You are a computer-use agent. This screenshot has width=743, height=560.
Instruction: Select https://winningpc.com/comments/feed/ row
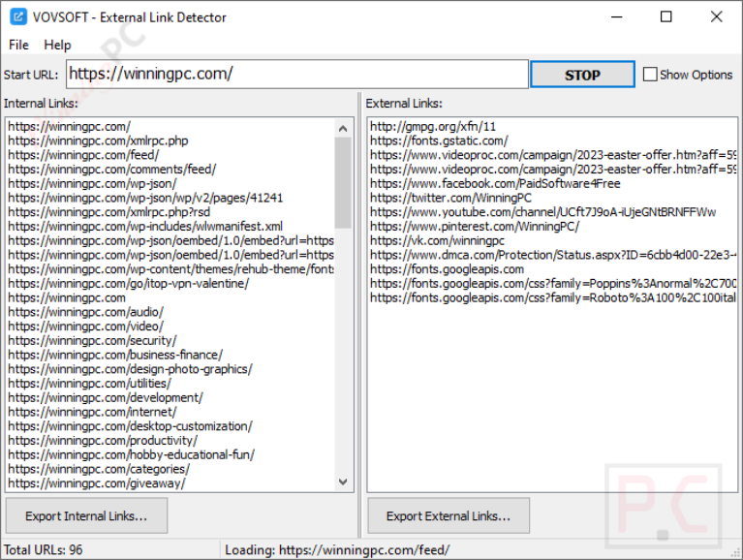click(111, 170)
